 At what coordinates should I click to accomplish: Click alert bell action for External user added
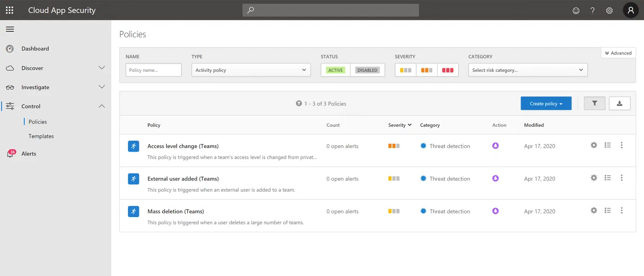click(x=495, y=178)
